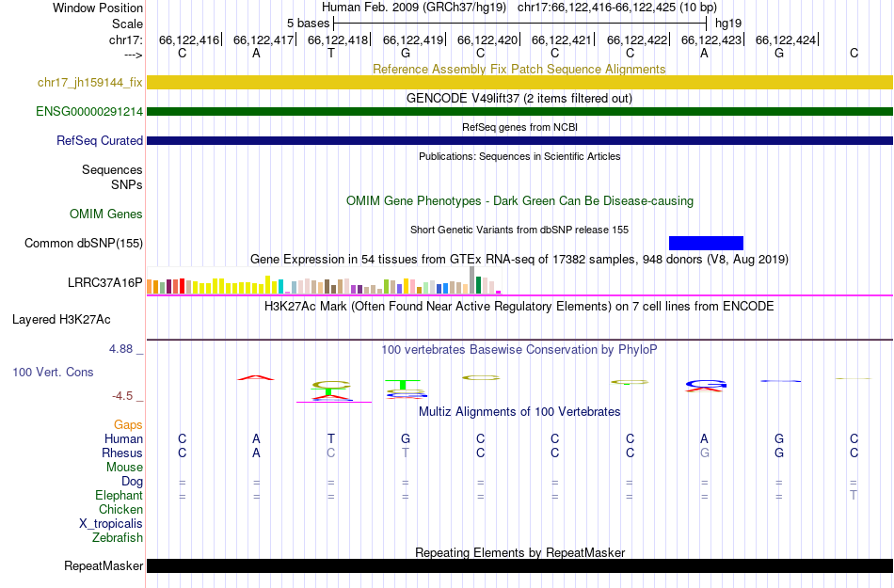Open the Common dbSNP(155) track label
Image resolution: width=894 pixels, height=588 pixels.
pyautogui.click(x=83, y=244)
